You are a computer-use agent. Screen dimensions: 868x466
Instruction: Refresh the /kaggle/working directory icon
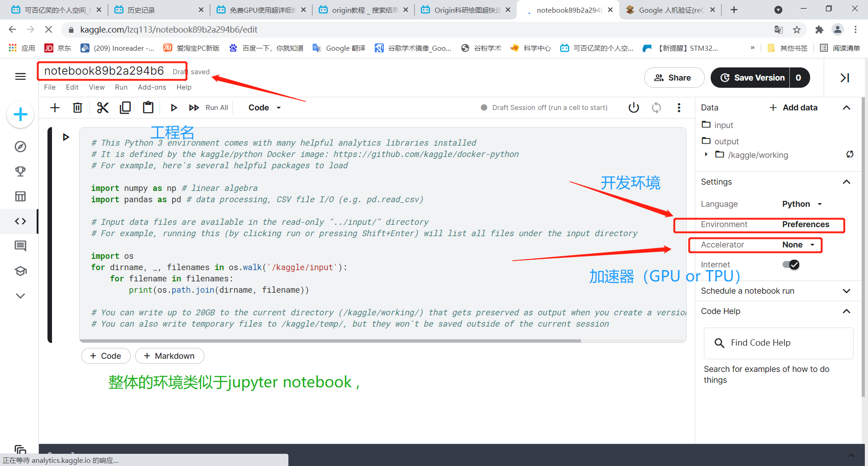(x=850, y=154)
